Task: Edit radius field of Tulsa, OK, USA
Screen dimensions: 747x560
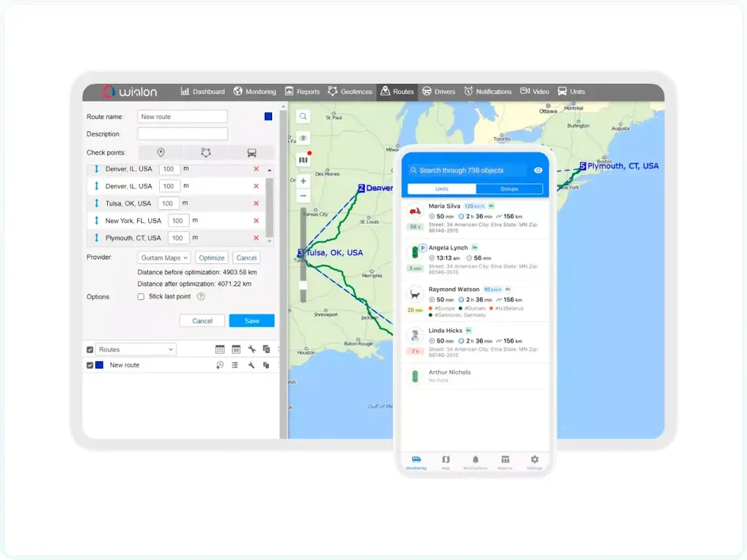Action: [169, 203]
